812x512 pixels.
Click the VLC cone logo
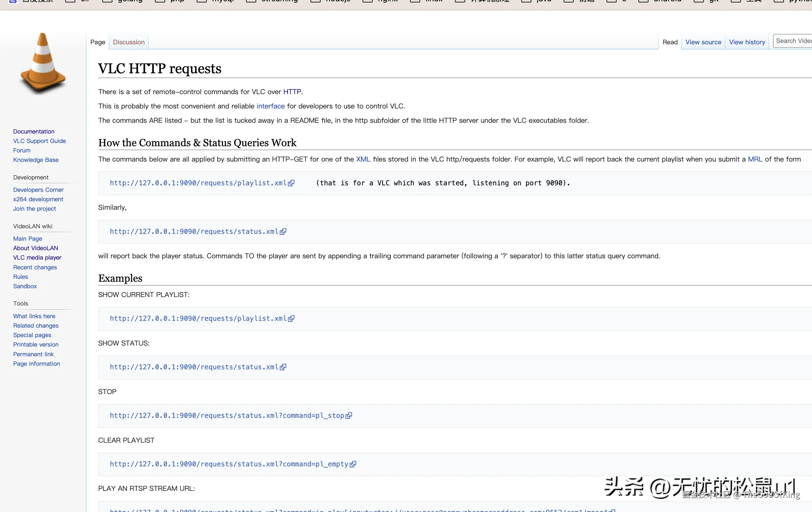point(43,63)
